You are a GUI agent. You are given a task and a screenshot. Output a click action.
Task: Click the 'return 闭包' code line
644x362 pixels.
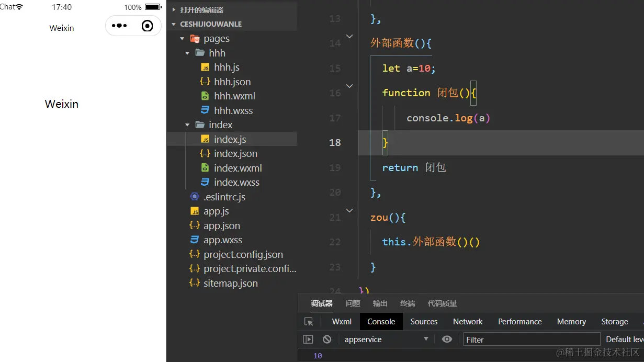(414, 167)
